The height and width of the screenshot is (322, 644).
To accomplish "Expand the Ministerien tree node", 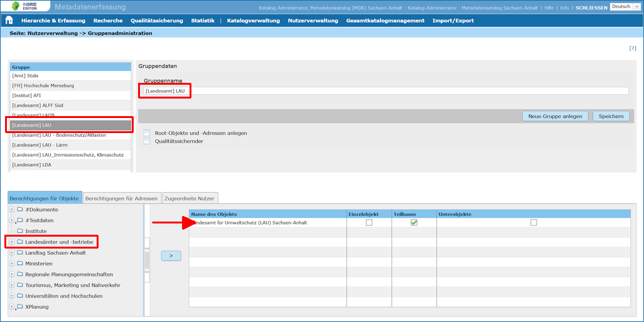I will pos(11,263).
